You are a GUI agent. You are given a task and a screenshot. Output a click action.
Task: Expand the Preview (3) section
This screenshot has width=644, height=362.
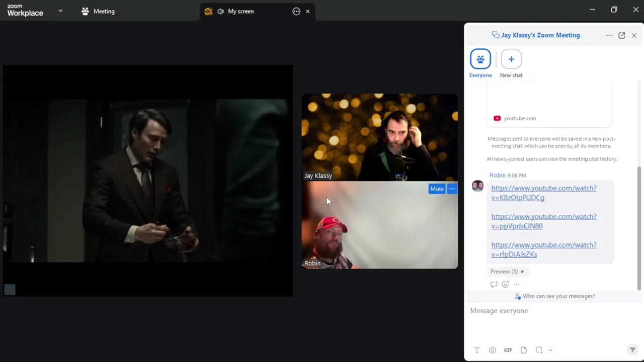pyautogui.click(x=507, y=271)
